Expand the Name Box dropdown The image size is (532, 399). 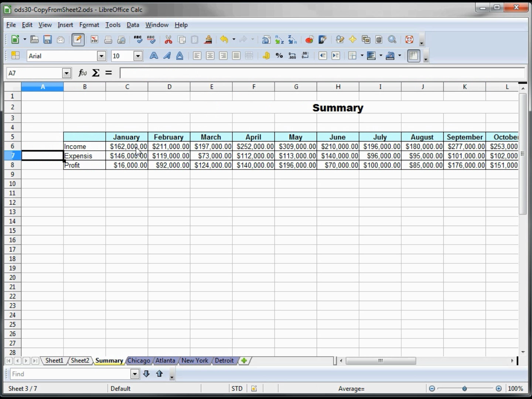[x=66, y=73]
